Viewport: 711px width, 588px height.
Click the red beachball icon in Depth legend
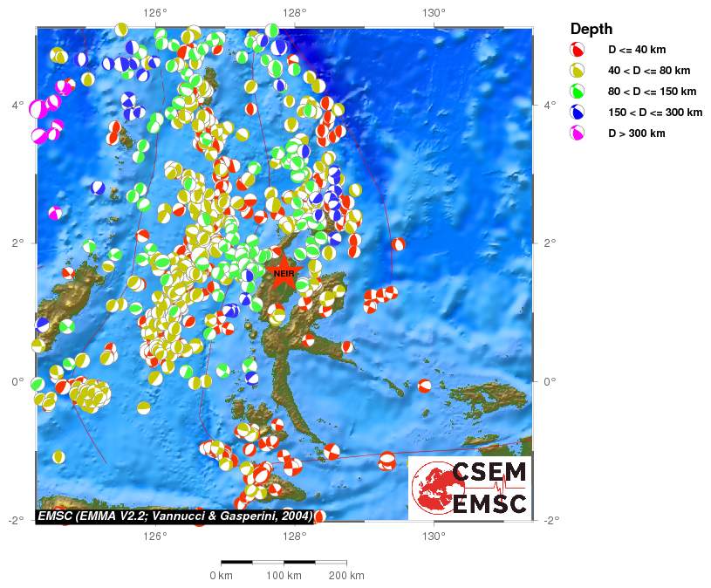(x=577, y=50)
